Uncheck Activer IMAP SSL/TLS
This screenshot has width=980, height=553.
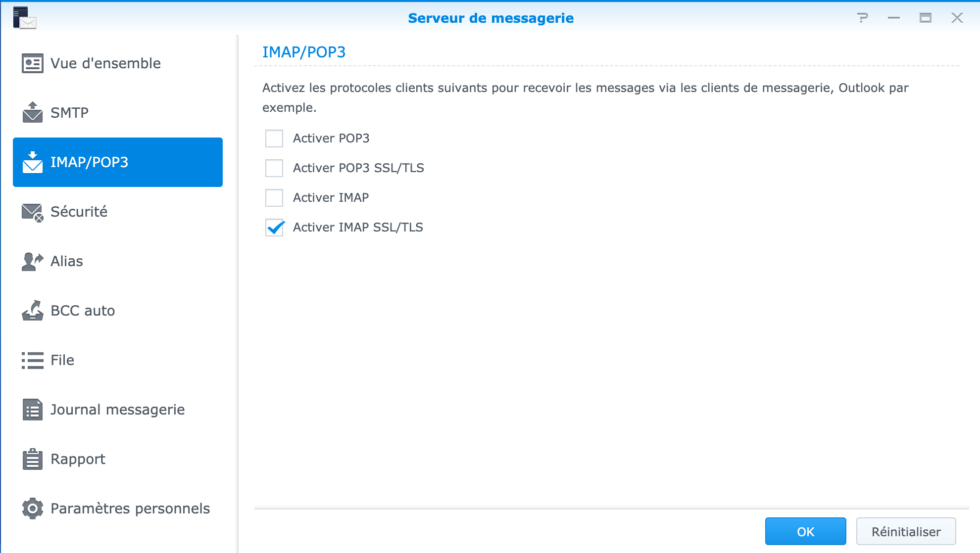tap(274, 228)
